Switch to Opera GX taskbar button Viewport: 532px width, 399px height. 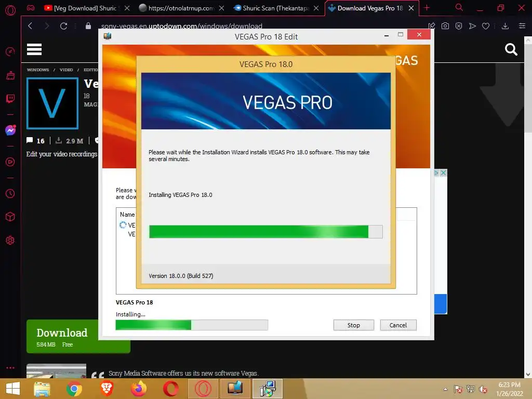(x=203, y=389)
